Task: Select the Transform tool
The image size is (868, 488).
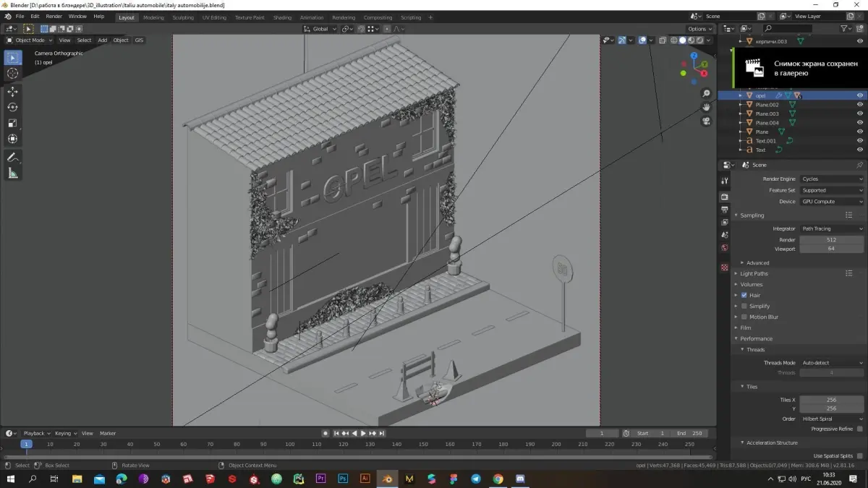Action: [x=12, y=139]
